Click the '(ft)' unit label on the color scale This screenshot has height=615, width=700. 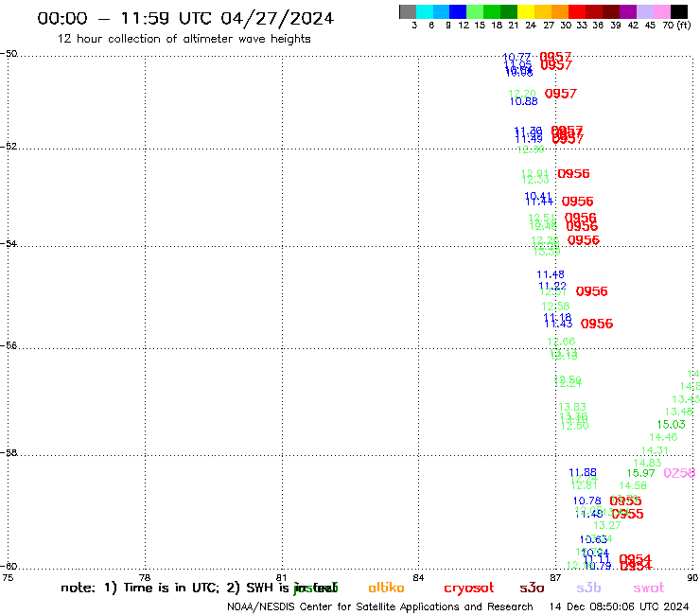click(684, 26)
